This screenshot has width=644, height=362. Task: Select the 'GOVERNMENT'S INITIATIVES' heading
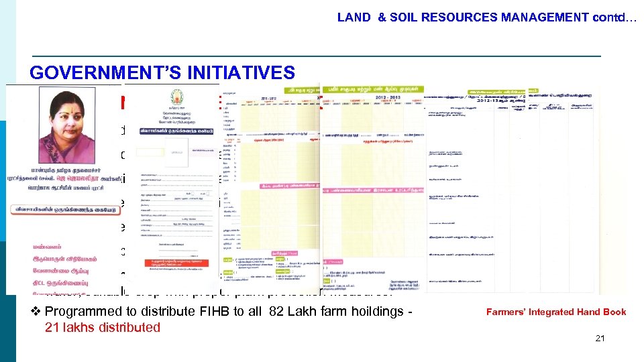pyautogui.click(x=162, y=72)
